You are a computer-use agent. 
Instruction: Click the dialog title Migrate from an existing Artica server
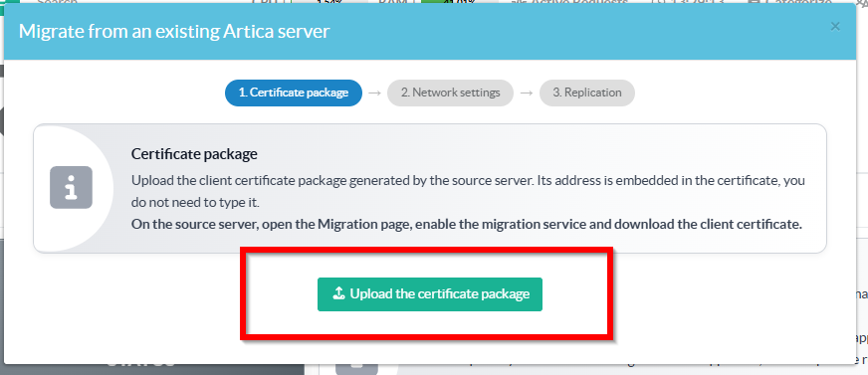point(174,31)
